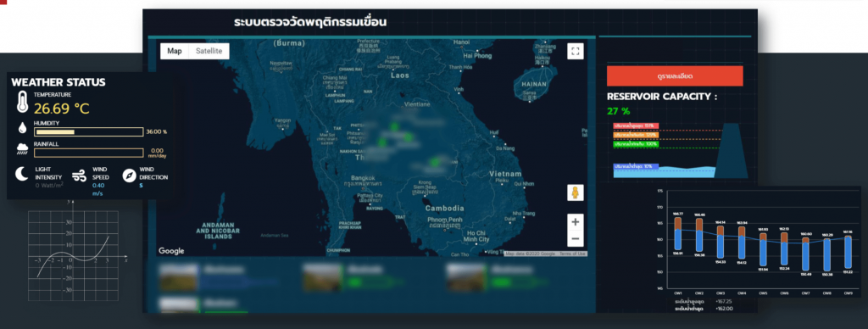Click the Google logo on the map
The height and width of the screenshot is (329, 868).
171,251
